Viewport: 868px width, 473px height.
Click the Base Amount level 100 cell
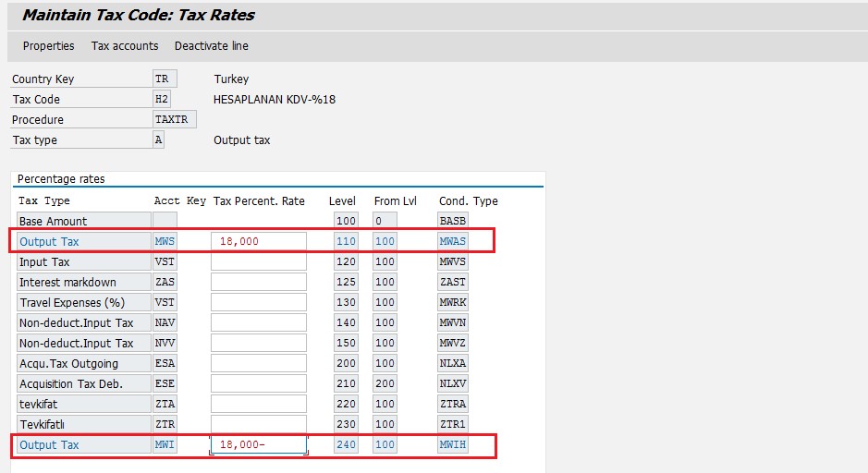pyautogui.click(x=347, y=221)
